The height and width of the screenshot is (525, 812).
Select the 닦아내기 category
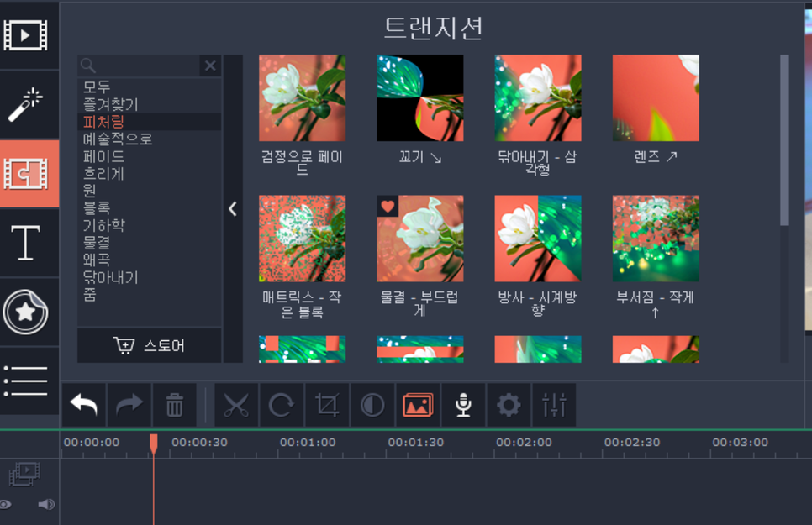point(149,277)
